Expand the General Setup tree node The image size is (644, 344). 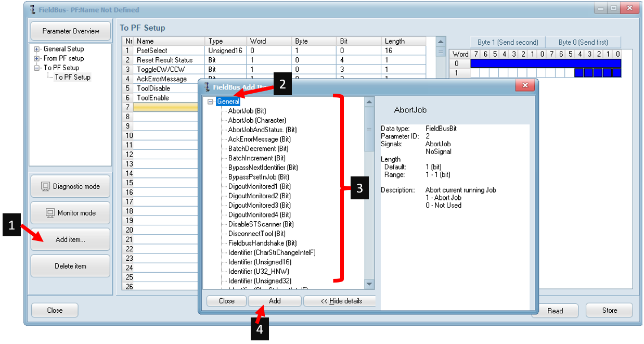tap(37, 49)
